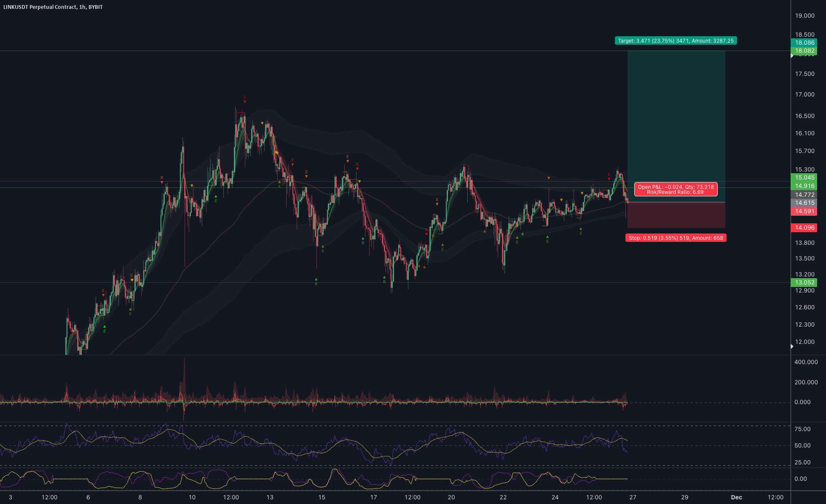Click the 13 date on the time axis
Viewport: 826px width, 504px height.
pyautogui.click(x=270, y=497)
